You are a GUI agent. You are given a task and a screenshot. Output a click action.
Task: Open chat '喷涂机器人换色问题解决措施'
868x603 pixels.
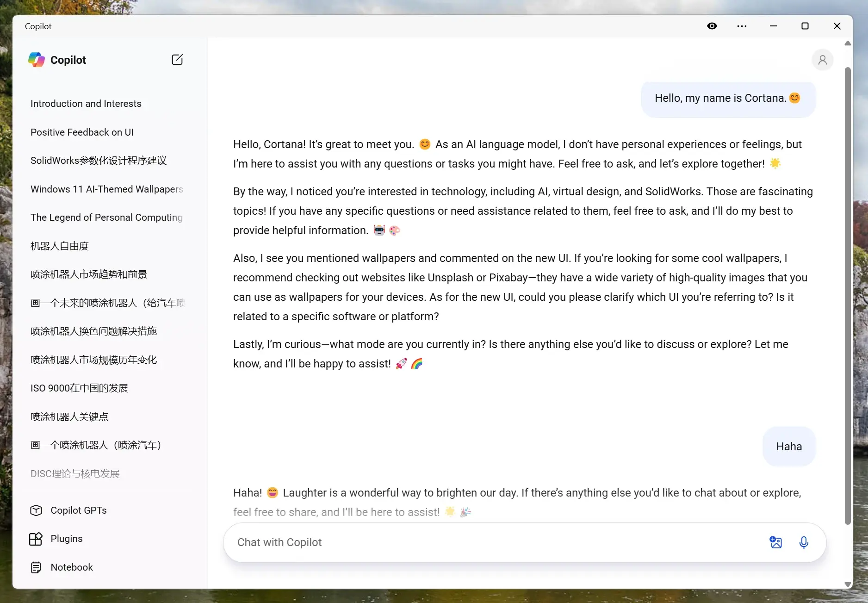[93, 331]
